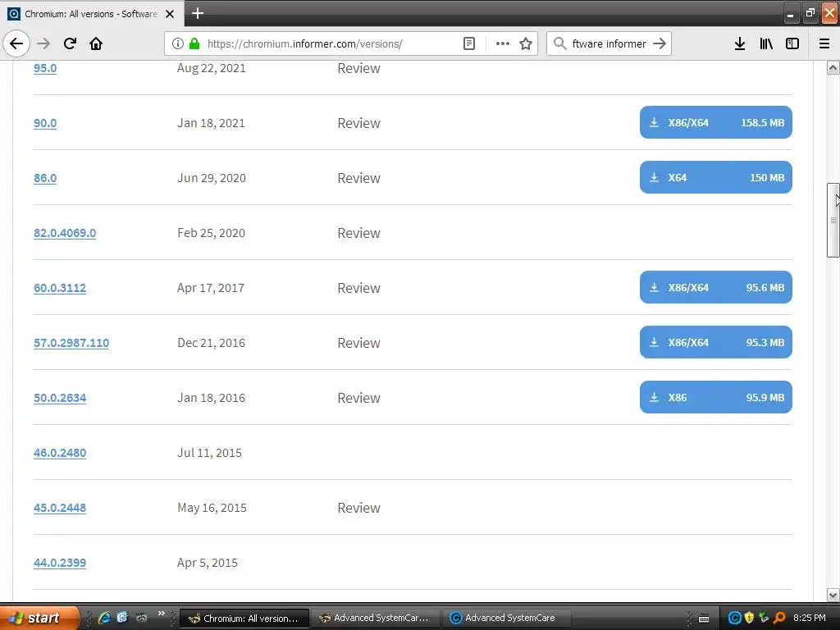The width and height of the screenshot is (840, 630).
Task: Open version 44.0.2399 link
Action: [60, 563]
